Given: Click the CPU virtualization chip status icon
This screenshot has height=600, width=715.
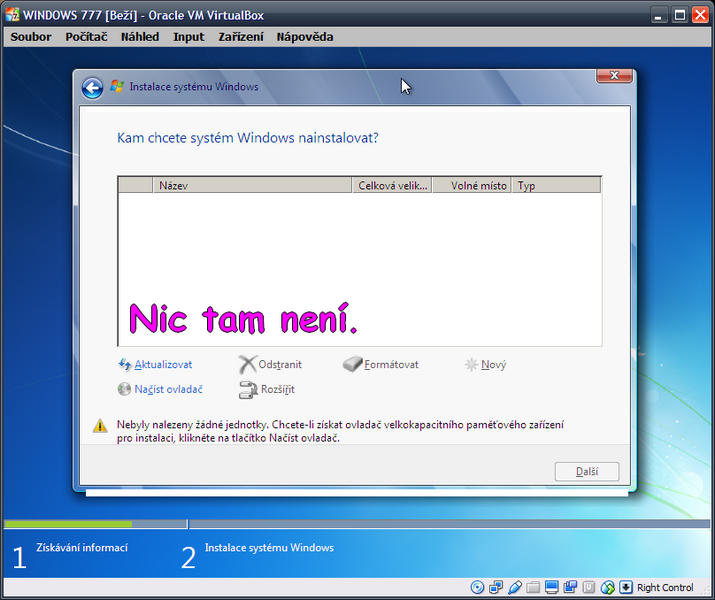Looking at the screenshot, I should coord(589,587).
